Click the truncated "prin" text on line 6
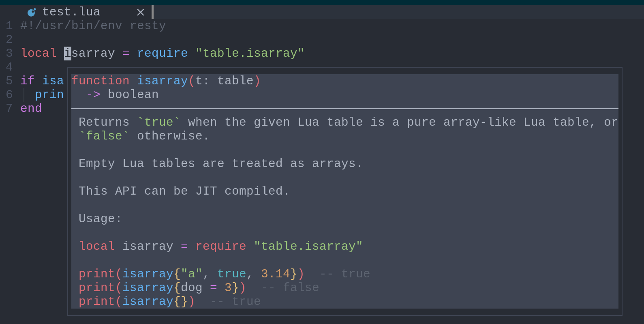 pos(49,94)
